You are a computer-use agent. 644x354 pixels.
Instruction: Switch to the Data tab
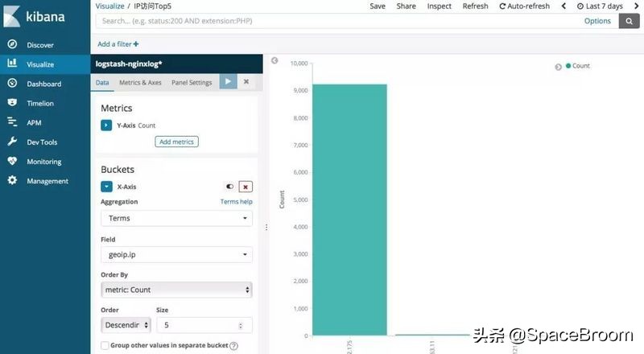point(102,83)
